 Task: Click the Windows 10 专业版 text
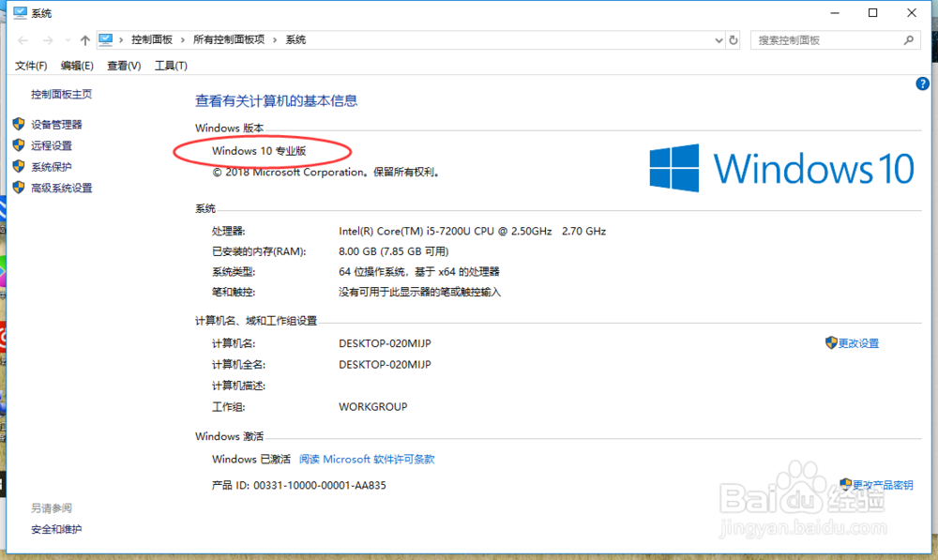coord(259,151)
